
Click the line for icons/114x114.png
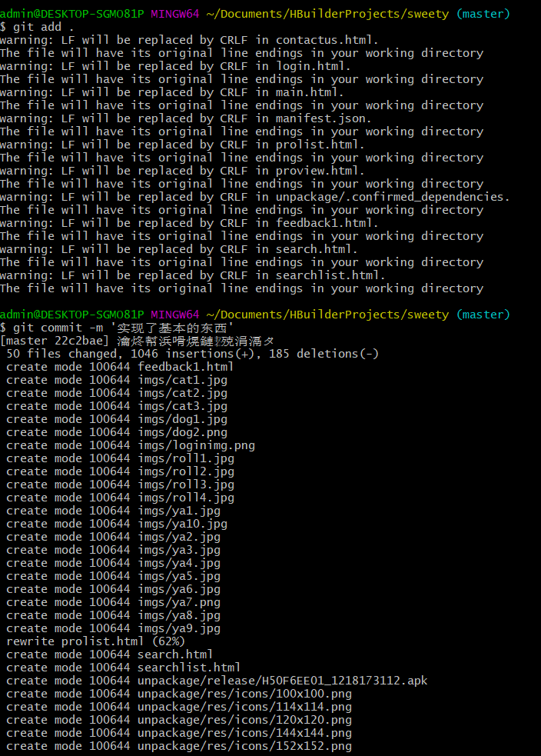point(179,706)
